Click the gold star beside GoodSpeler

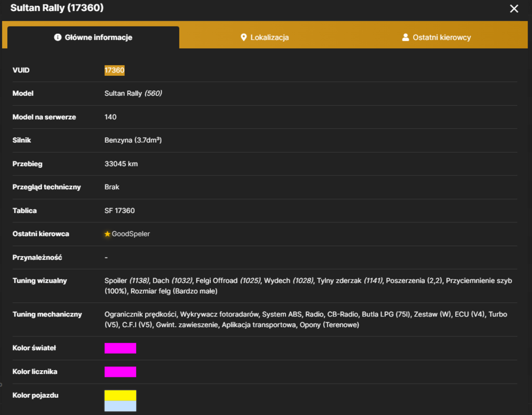[107, 234]
